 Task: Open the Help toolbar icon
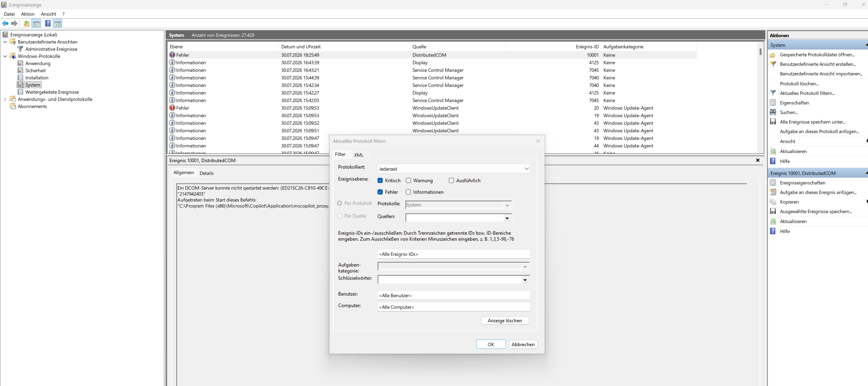(48, 23)
